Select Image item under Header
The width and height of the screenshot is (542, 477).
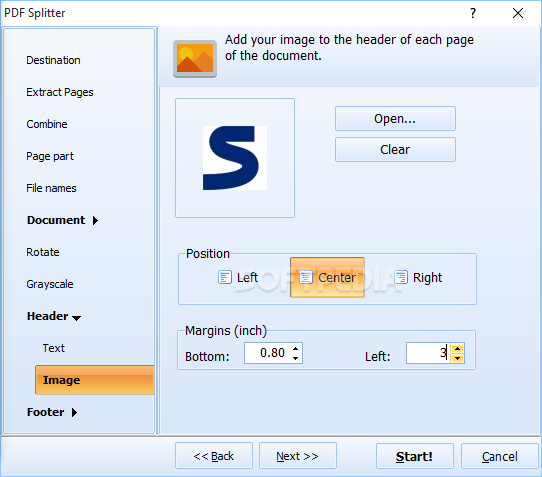95,380
